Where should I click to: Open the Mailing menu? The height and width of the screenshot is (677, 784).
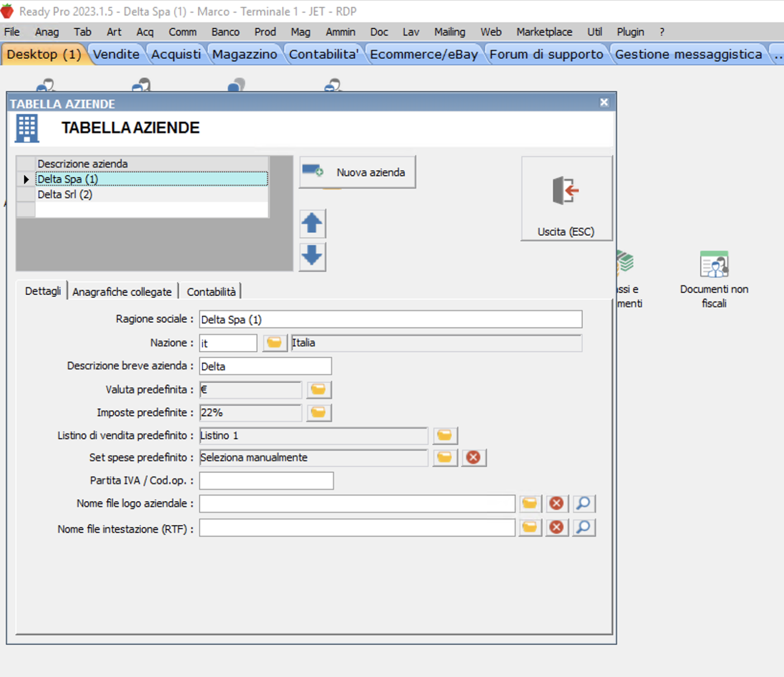[x=450, y=32]
